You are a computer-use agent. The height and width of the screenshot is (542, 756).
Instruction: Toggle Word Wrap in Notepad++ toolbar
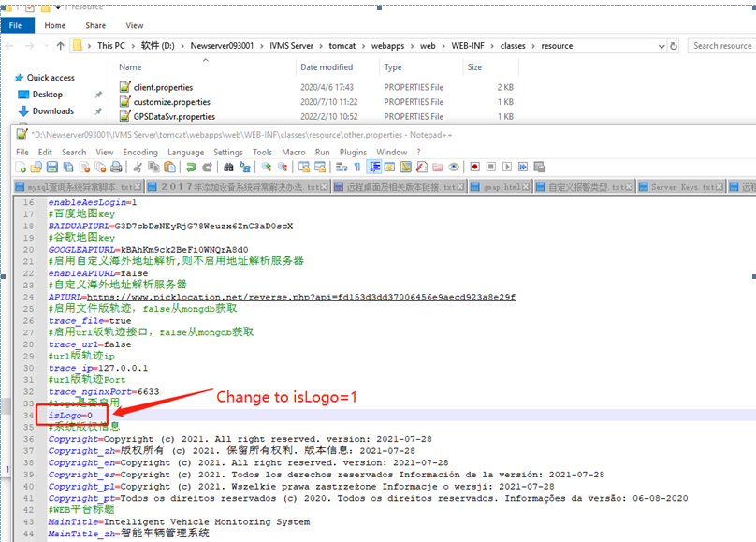tap(341, 167)
